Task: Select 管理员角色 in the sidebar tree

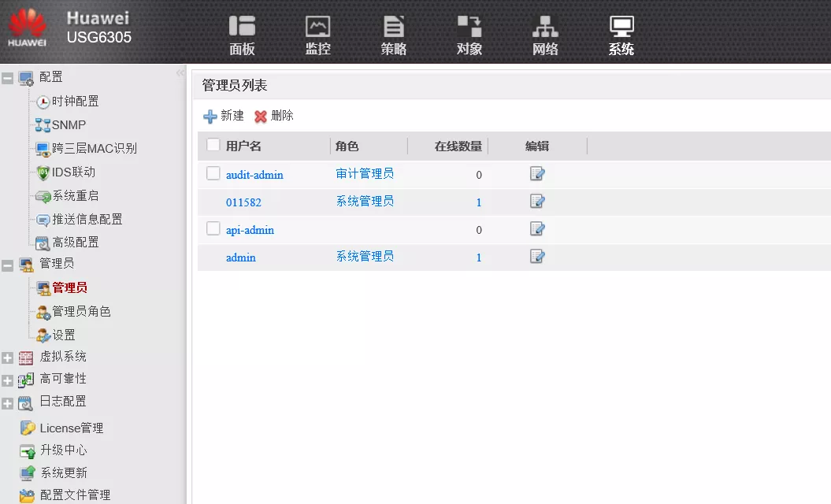Action: pyautogui.click(x=81, y=312)
